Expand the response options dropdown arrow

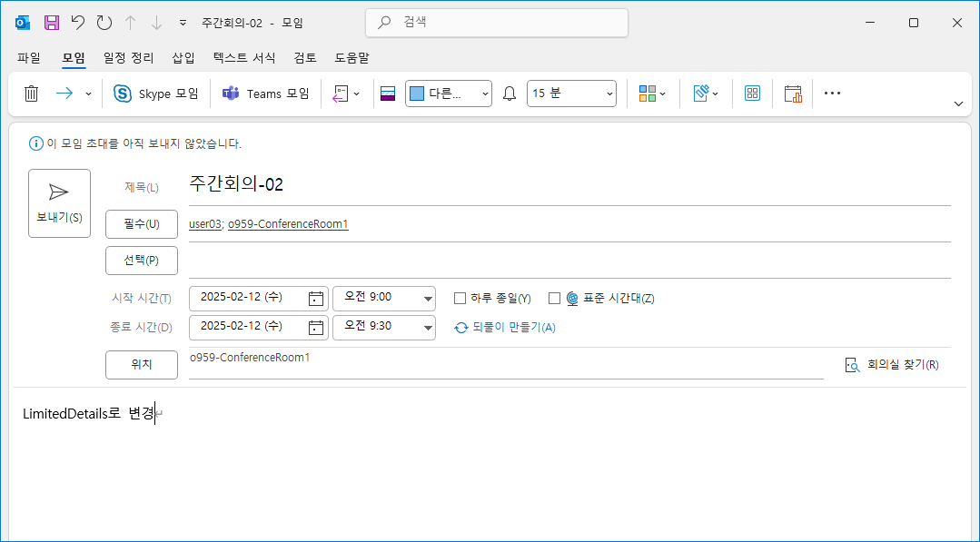click(x=357, y=94)
